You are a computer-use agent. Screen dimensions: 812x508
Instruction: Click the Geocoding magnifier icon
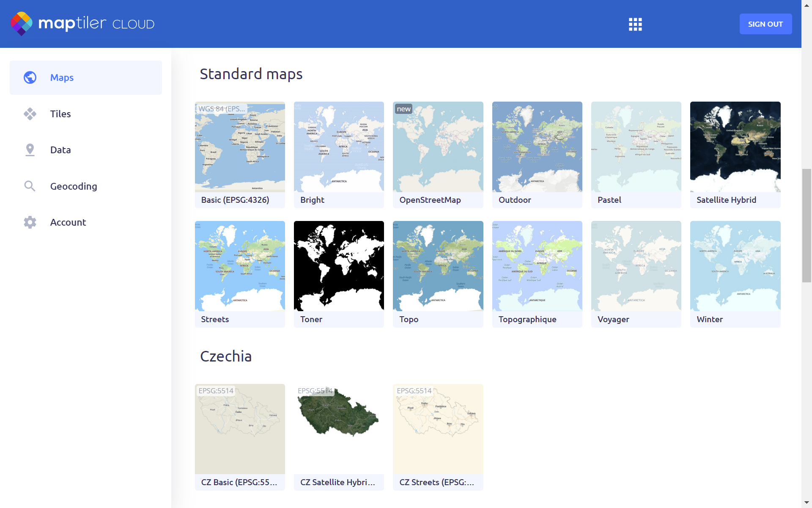pyautogui.click(x=30, y=186)
